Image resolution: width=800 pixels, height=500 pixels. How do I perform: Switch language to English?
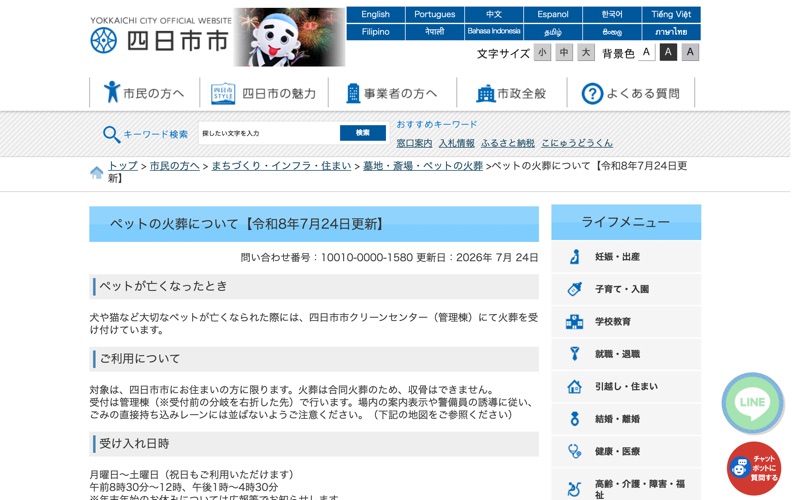(x=376, y=14)
